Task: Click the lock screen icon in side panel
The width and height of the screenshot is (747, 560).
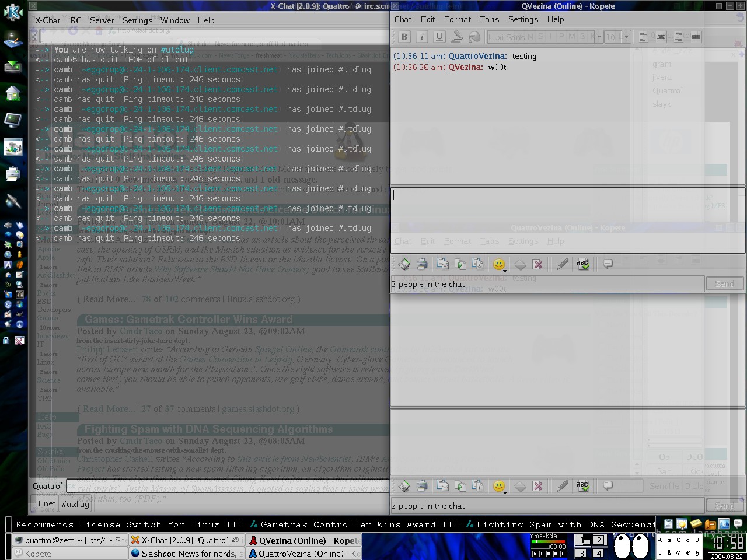Action: point(6,340)
